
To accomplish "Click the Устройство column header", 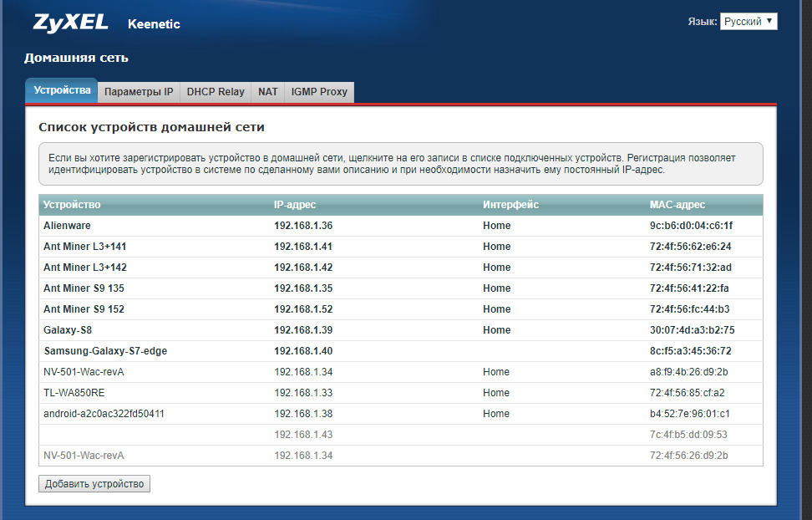I will (72, 205).
